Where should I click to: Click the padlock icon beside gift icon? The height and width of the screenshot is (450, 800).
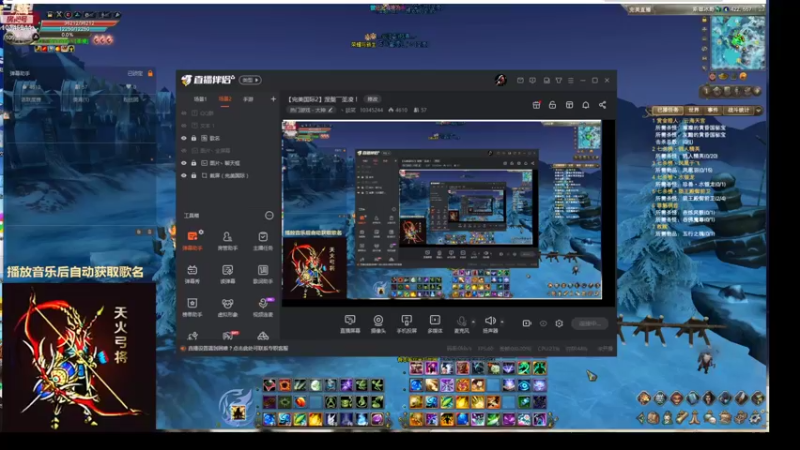(553, 105)
